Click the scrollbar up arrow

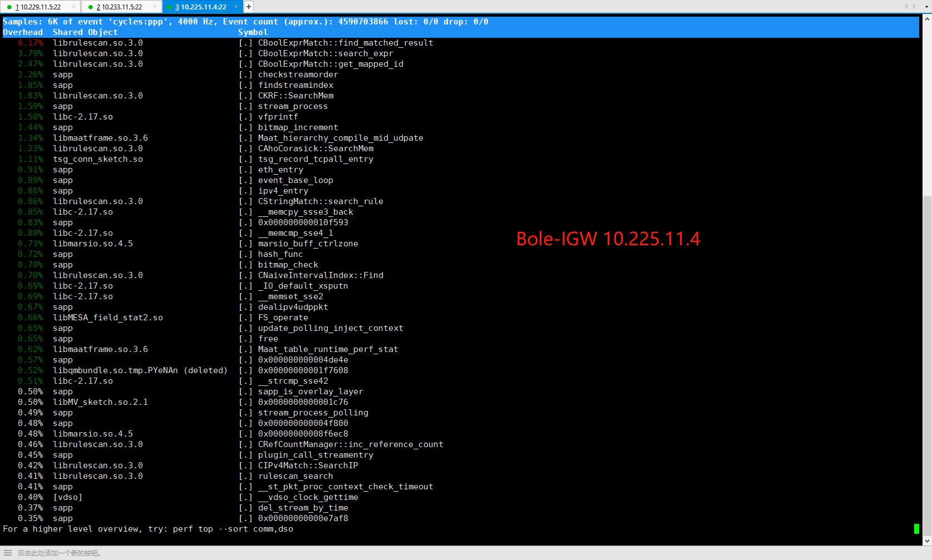927,19
